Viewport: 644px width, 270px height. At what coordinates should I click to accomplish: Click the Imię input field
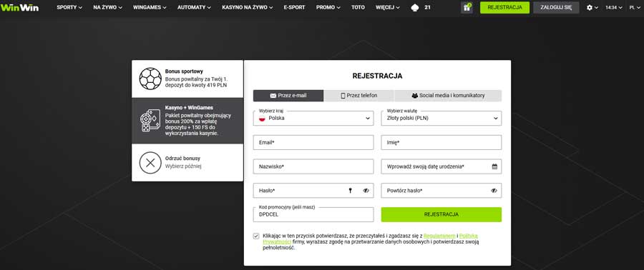tap(441, 143)
